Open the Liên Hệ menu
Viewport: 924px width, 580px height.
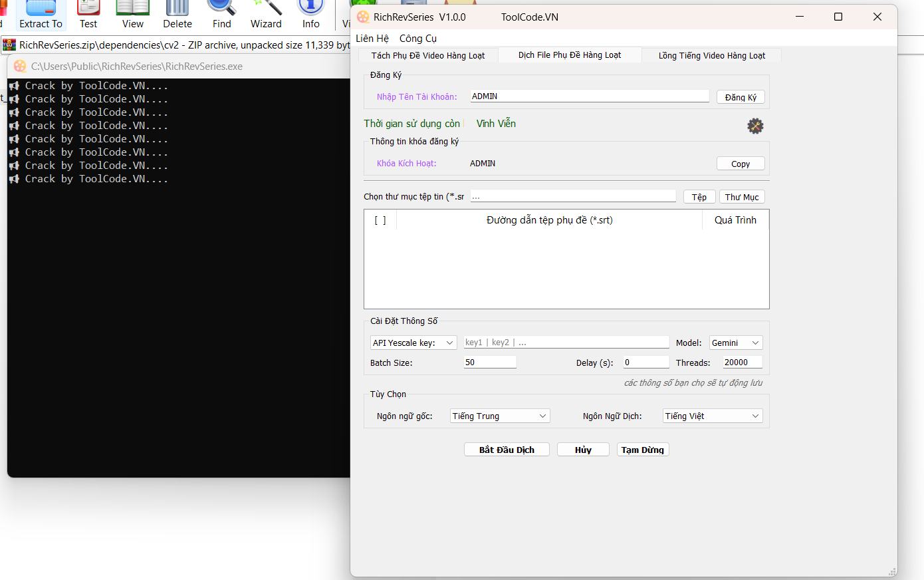372,38
